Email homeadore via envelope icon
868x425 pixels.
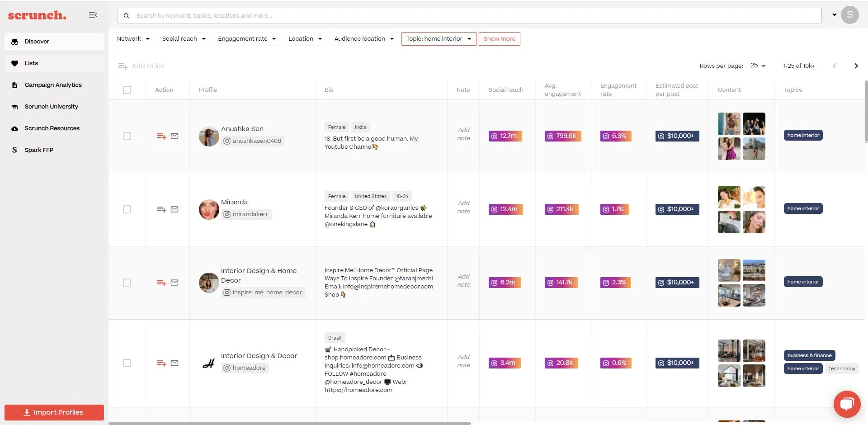[175, 363]
